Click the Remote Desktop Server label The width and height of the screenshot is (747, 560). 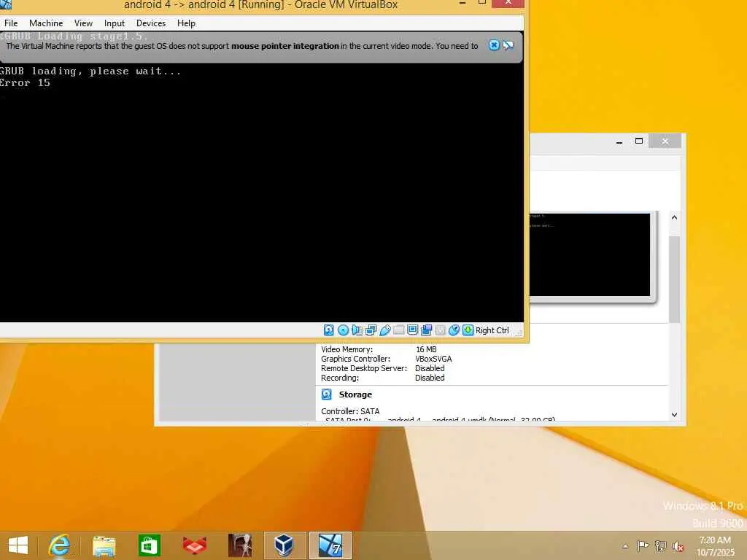click(x=364, y=368)
